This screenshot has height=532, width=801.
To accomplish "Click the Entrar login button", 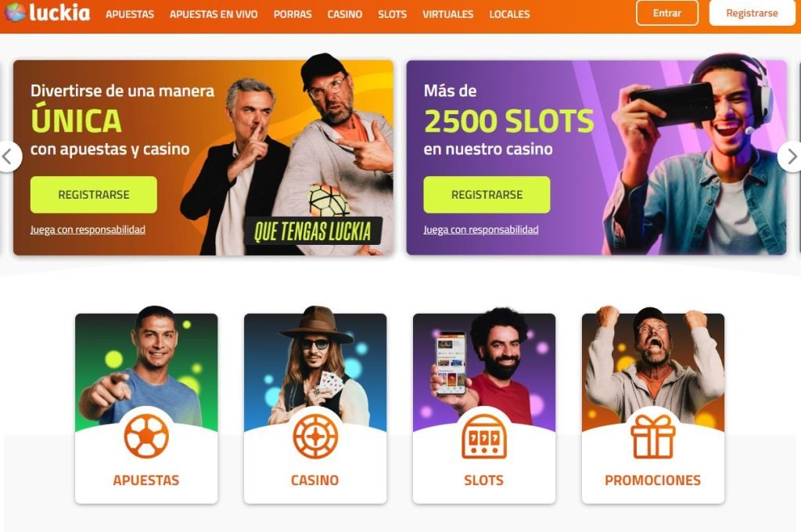I will (667, 13).
